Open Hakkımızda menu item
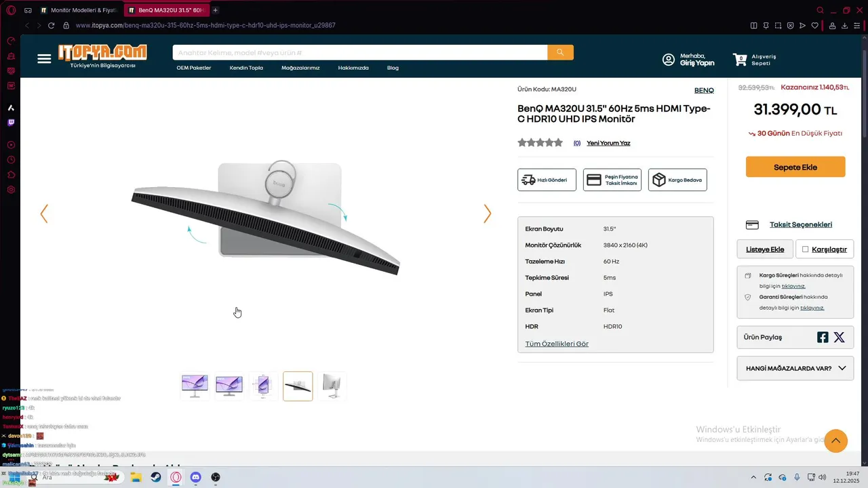868x488 pixels. point(353,68)
